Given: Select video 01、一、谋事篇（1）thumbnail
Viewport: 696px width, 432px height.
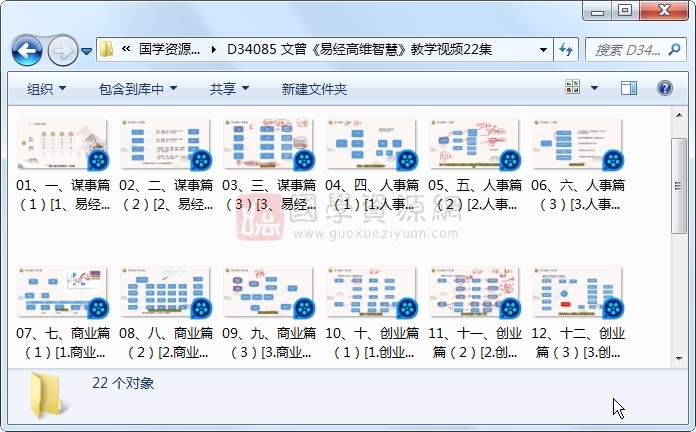Looking at the screenshot, I should click(x=62, y=144).
